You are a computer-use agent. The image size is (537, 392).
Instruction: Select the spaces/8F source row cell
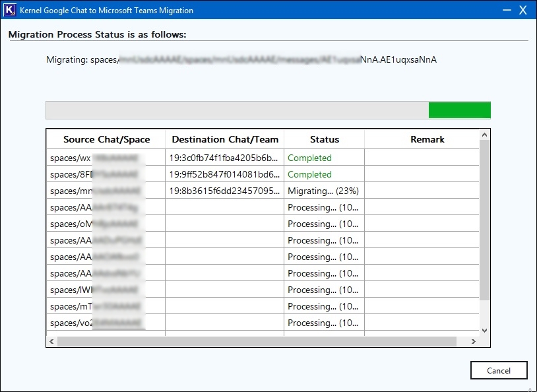(x=106, y=174)
